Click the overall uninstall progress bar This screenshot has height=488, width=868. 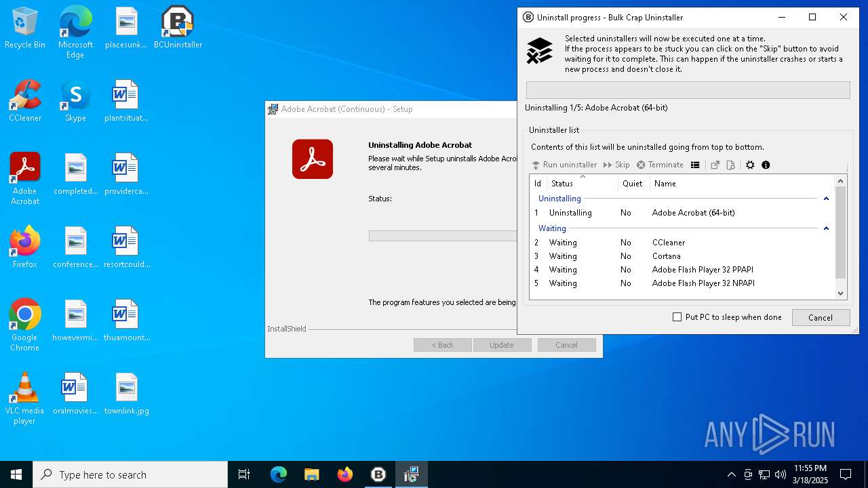point(688,90)
